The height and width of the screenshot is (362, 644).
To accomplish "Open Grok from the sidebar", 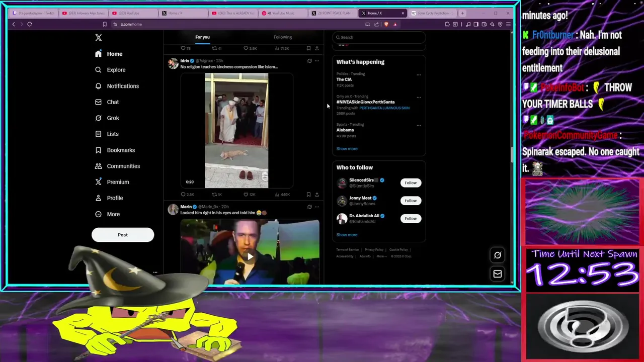I will [x=107, y=118].
